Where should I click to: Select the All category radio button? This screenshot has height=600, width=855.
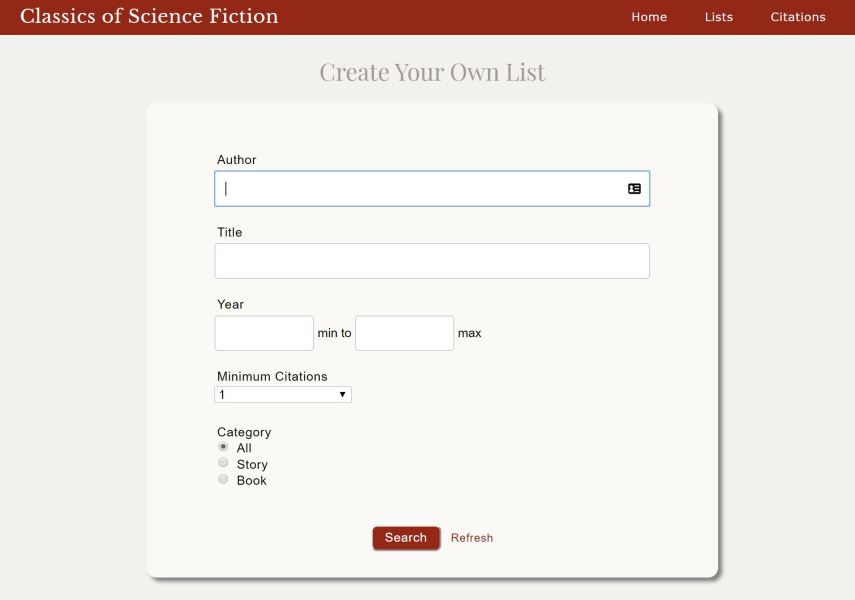pyautogui.click(x=223, y=447)
